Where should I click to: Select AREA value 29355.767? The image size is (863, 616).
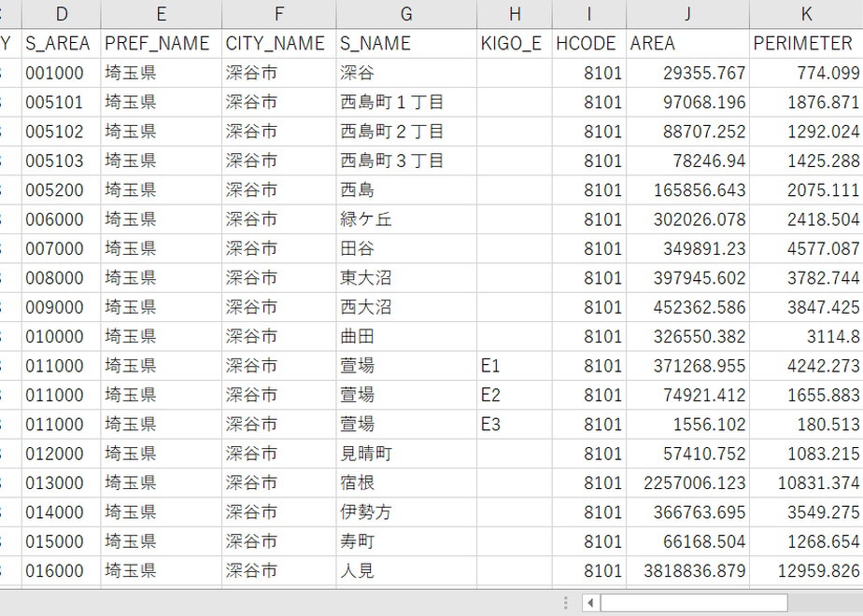point(687,73)
